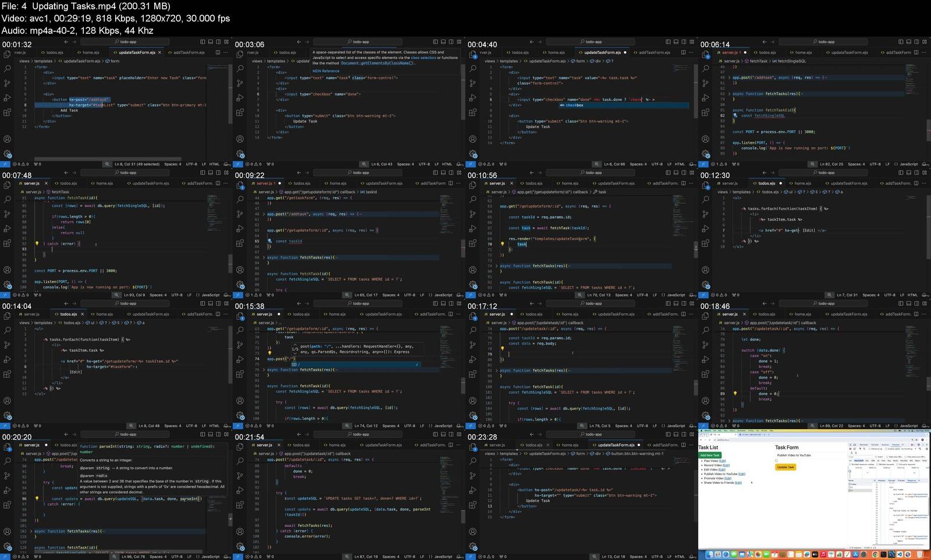Open editor More Actions in 00:01:32 frame

pyautogui.click(x=226, y=52)
